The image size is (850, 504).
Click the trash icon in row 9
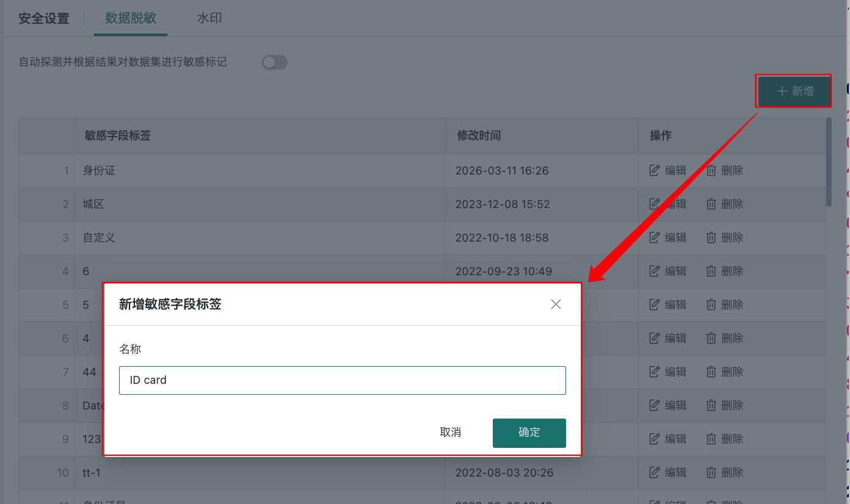tap(711, 439)
